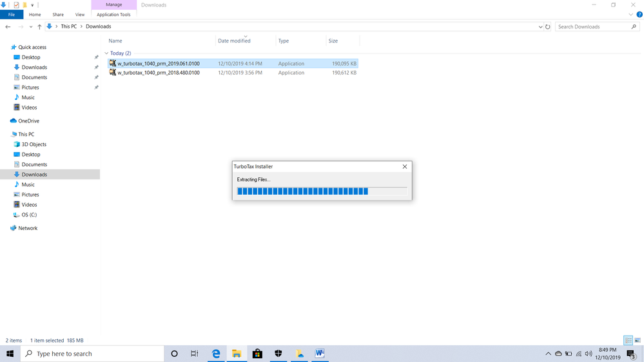
Task: Click the taskbar search box
Action: 92,354
